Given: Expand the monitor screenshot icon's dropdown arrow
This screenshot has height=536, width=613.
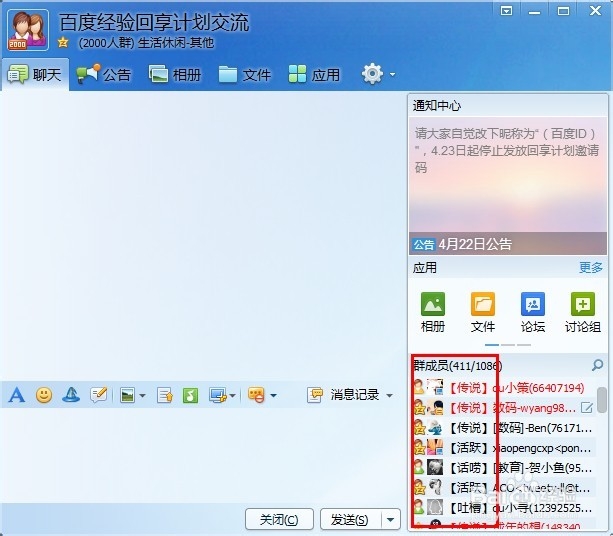Looking at the screenshot, I should [232, 396].
